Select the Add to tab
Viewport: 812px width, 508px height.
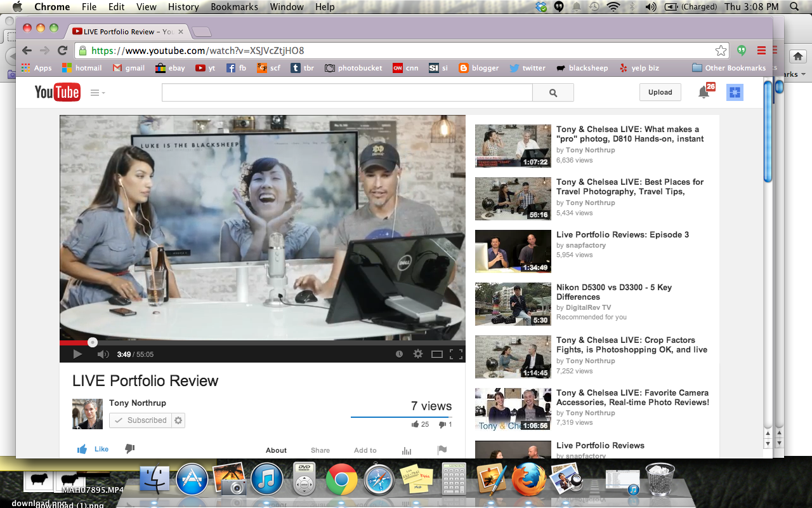coord(365,450)
